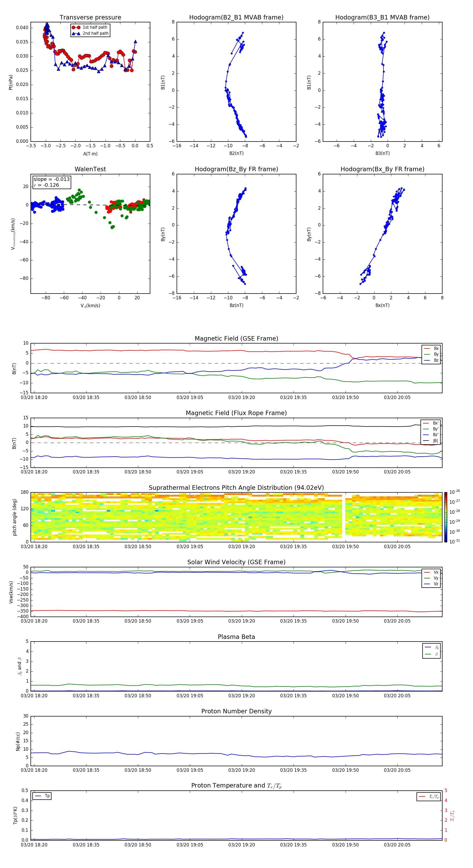The height and width of the screenshot is (868, 473).
Task: Click the 'WalenTest' plot title
Action: click(90, 169)
